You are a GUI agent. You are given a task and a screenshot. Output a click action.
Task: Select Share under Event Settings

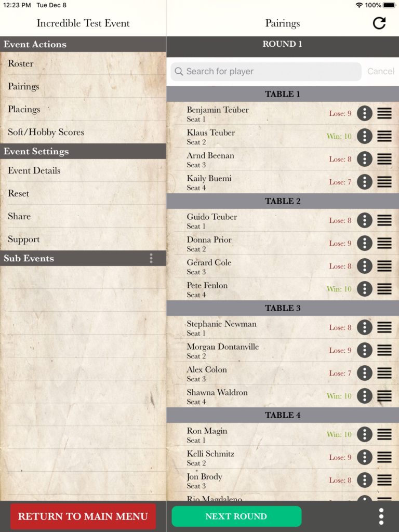point(83,216)
